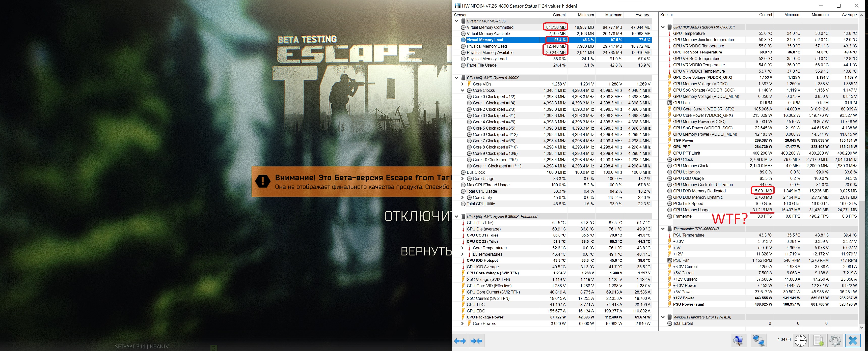The width and height of the screenshot is (868, 351).
Task: Select the GPU Hot Spot Temperature row
Action: tap(697, 52)
